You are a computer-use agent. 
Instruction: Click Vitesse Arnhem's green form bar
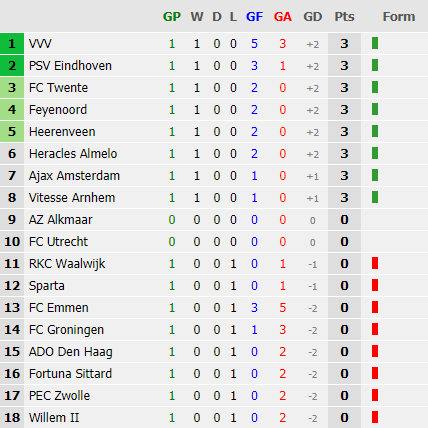point(375,197)
